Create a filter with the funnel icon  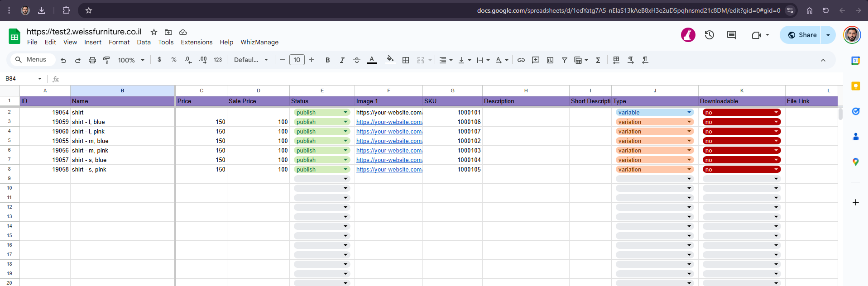565,60
